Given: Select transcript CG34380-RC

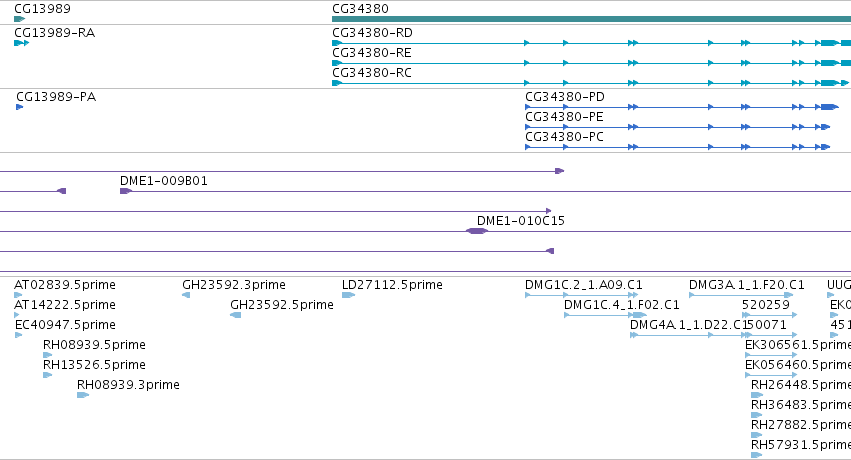Looking at the screenshot, I should (372, 73).
